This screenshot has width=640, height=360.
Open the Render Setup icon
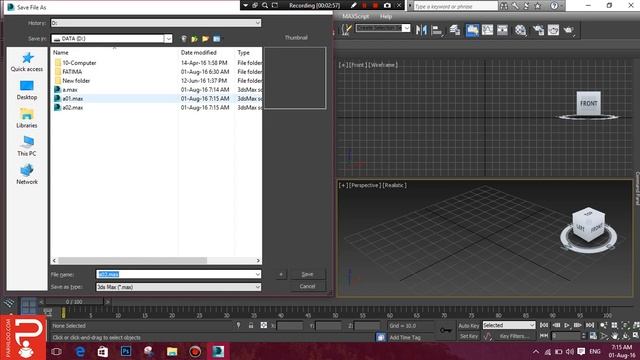click(538, 30)
